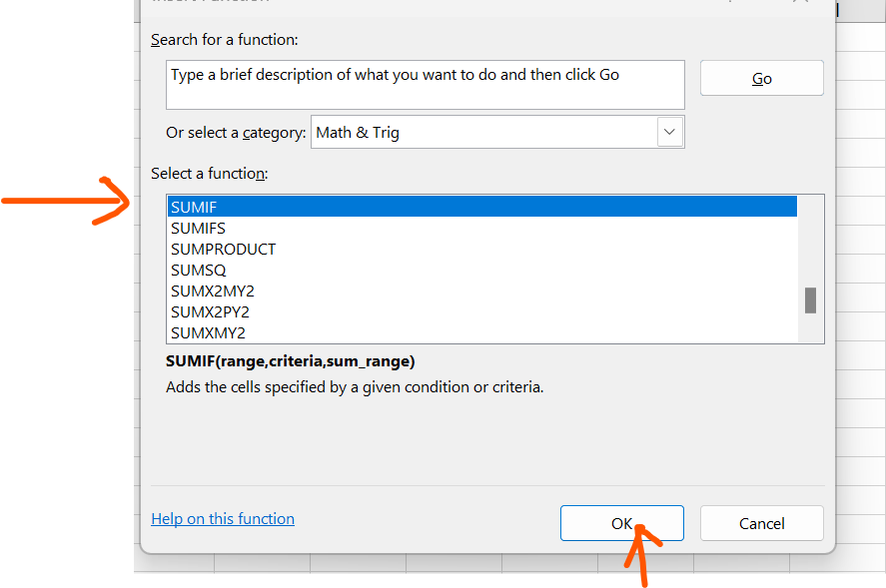Select SUMX2PY2 in the function list
Viewport: 886px width, 588px height.
click(x=482, y=311)
